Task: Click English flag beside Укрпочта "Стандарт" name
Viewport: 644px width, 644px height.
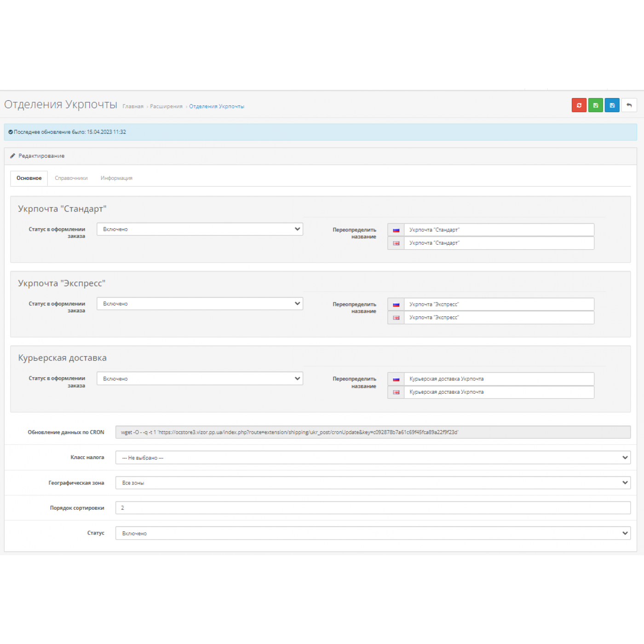Action: 396,243
